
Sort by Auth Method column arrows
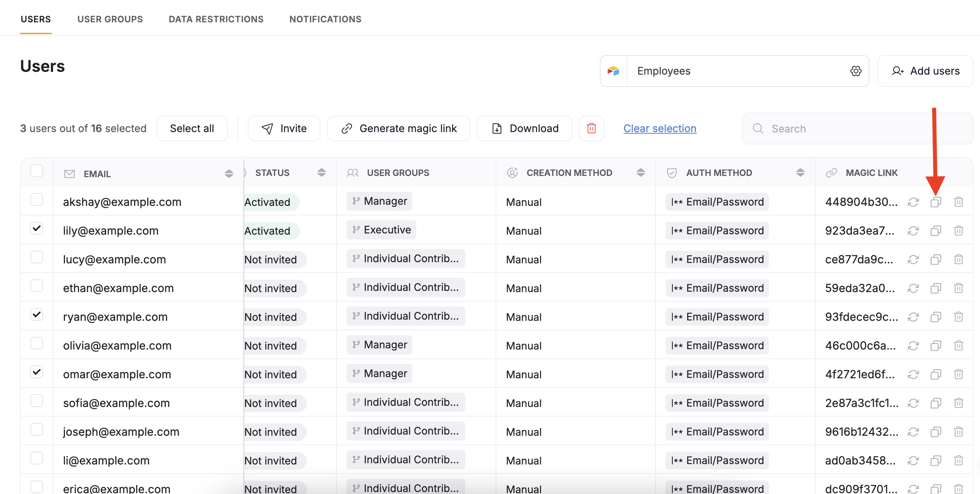[x=800, y=172]
